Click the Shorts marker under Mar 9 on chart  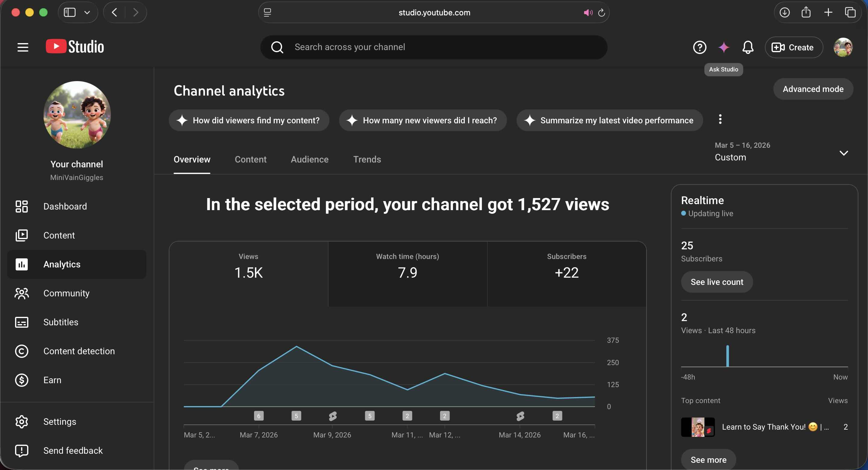click(x=332, y=416)
